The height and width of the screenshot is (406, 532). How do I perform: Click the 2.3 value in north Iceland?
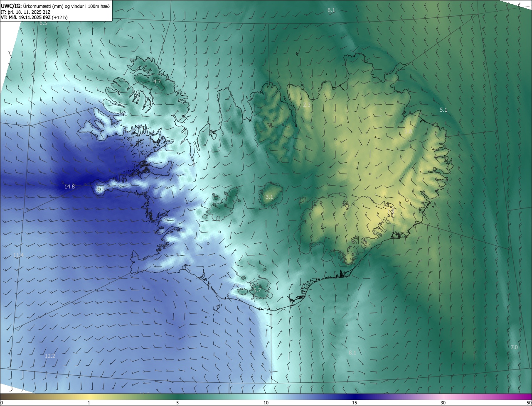point(307,105)
